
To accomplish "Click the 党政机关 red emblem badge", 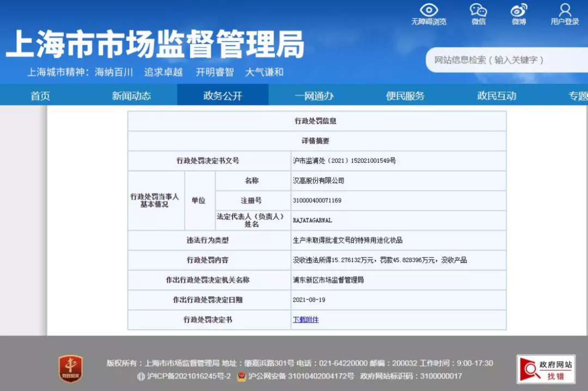I will pos(70,369).
